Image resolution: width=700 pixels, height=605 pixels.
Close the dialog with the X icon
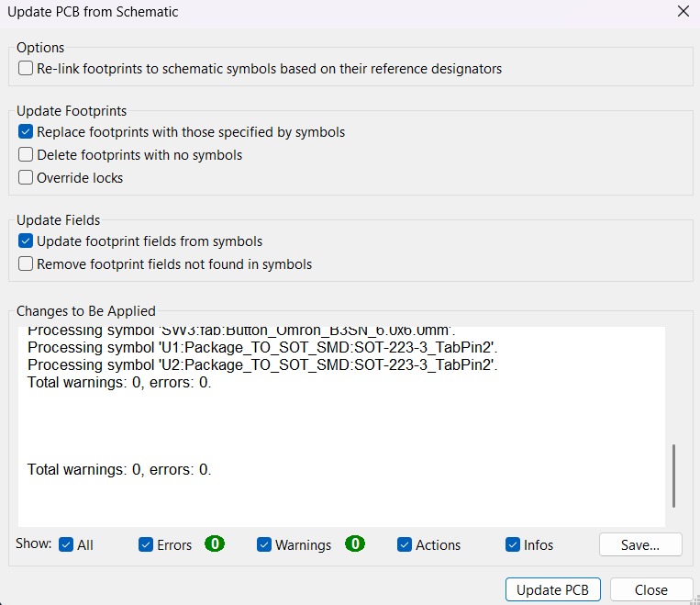coord(683,12)
